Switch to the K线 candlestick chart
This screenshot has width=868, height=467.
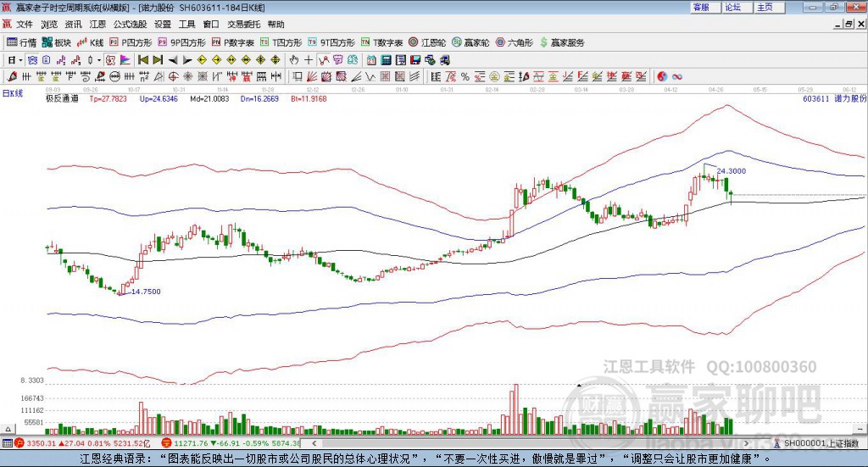click(90, 42)
